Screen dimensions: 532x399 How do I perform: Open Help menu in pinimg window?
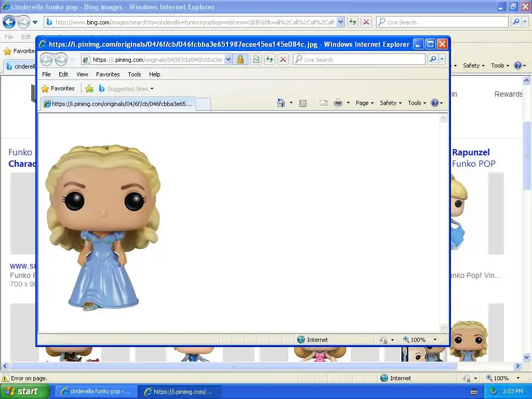click(154, 74)
